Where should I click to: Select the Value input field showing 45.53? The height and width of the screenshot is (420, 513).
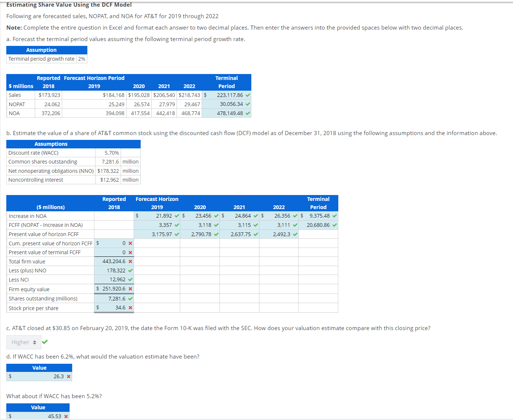point(38,416)
